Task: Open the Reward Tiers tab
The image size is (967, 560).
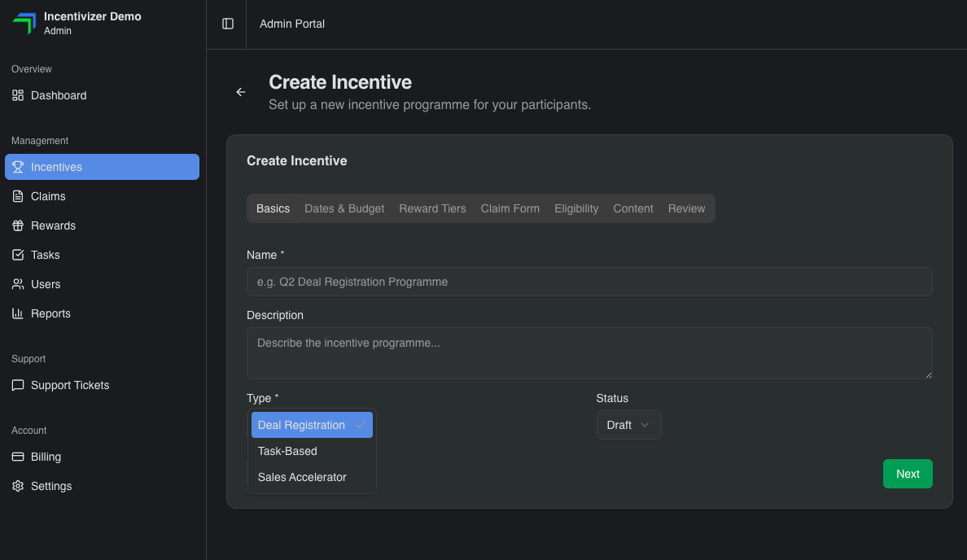Action: [x=432, y=208]
